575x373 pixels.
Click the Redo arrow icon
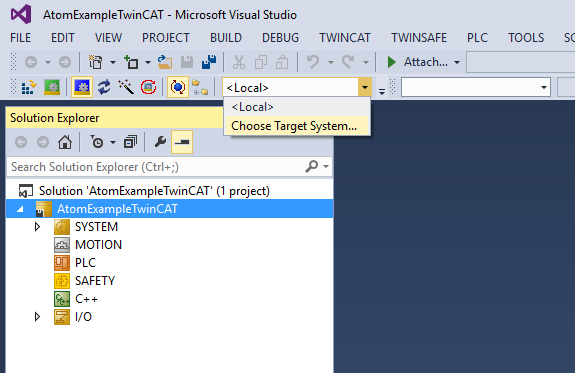[x=348, y=62]
